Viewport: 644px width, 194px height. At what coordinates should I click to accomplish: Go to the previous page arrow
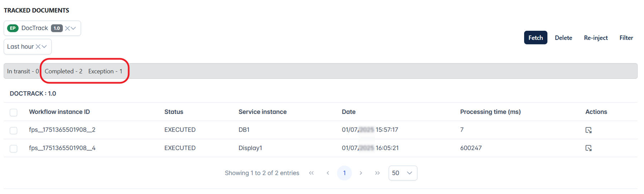pyautogui.click(x=328, y=173)
